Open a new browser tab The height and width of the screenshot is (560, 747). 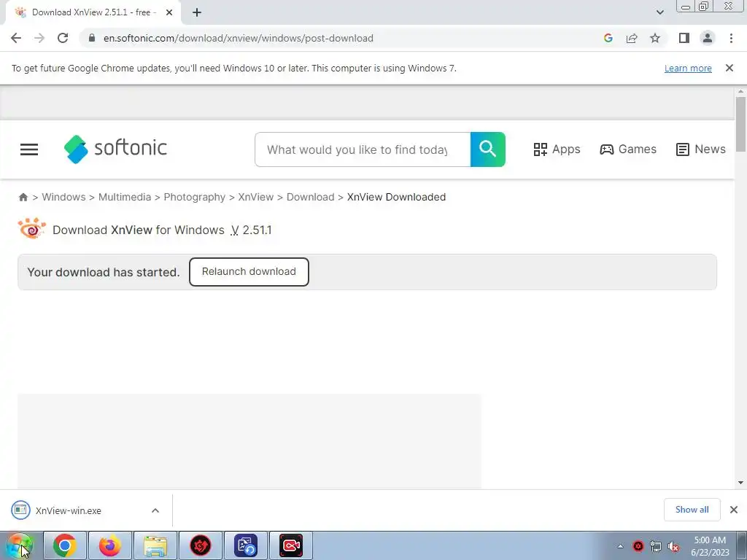[x=197, y=12]
